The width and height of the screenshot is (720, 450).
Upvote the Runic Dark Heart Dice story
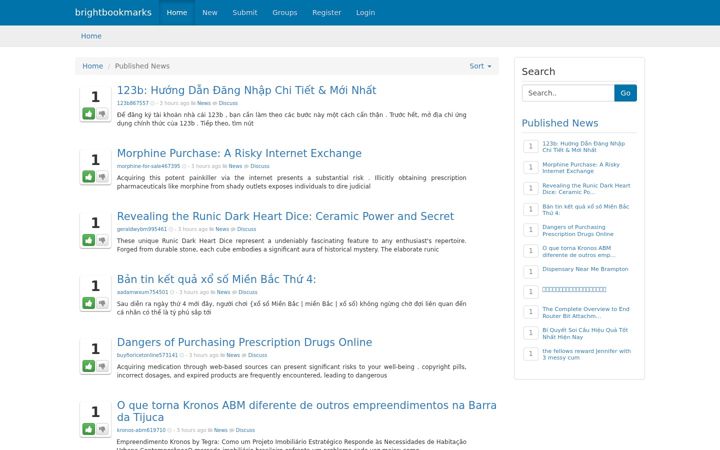point(89,240)
